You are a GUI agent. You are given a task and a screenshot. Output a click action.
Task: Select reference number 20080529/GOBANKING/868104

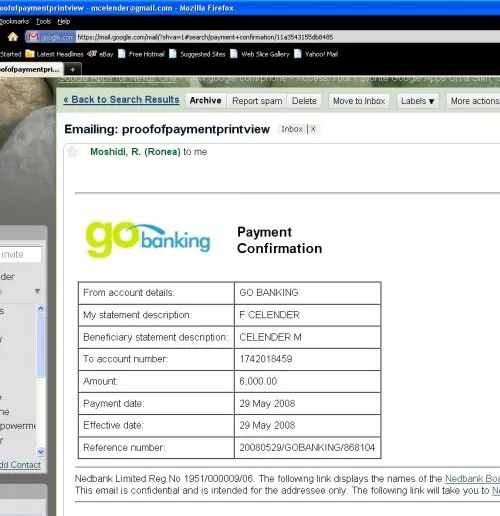click(x=307, y=447)
